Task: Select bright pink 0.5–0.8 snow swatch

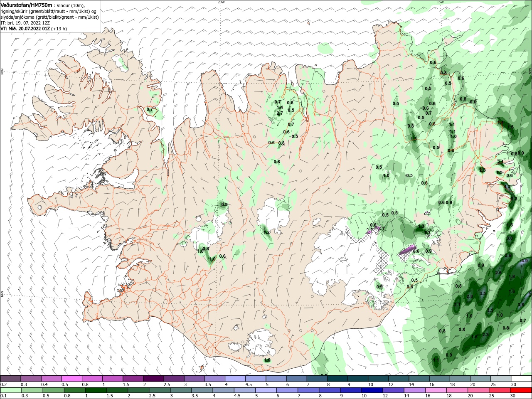Action: click(x=72, y=379)
